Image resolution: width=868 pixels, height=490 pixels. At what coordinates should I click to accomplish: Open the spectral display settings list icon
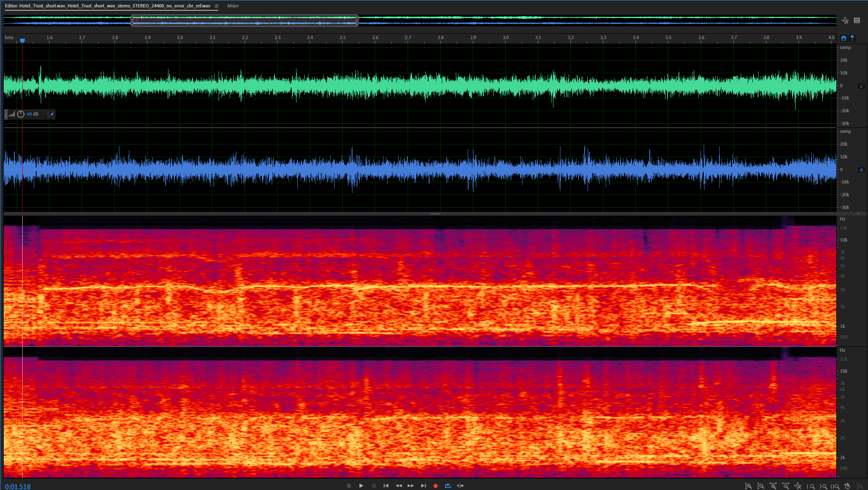[857, 21]
